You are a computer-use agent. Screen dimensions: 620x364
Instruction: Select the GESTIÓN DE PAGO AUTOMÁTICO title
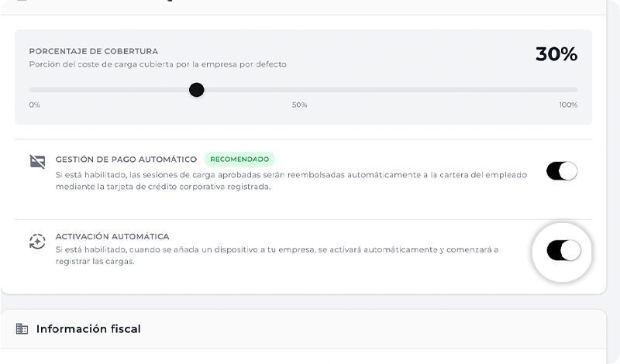click(126, 160)
